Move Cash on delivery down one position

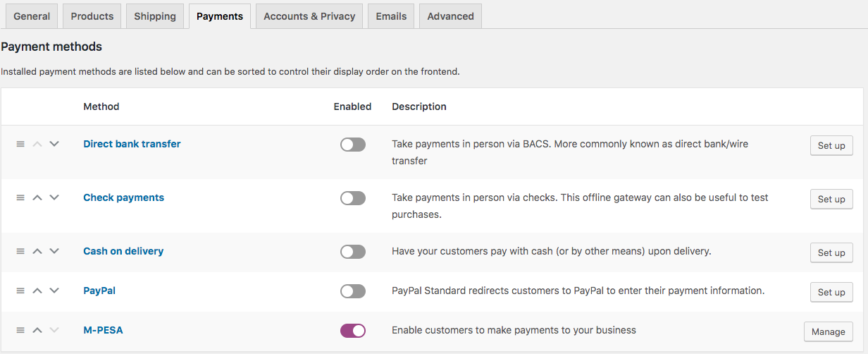point(54,251)
